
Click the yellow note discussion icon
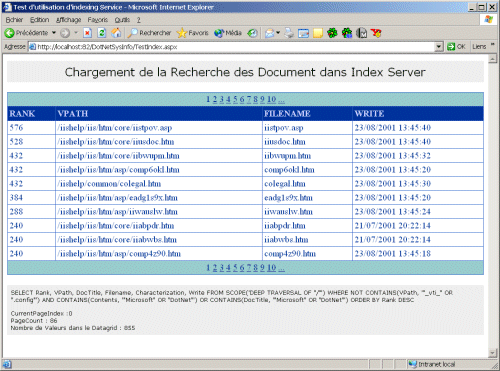(x=318, y=33)
